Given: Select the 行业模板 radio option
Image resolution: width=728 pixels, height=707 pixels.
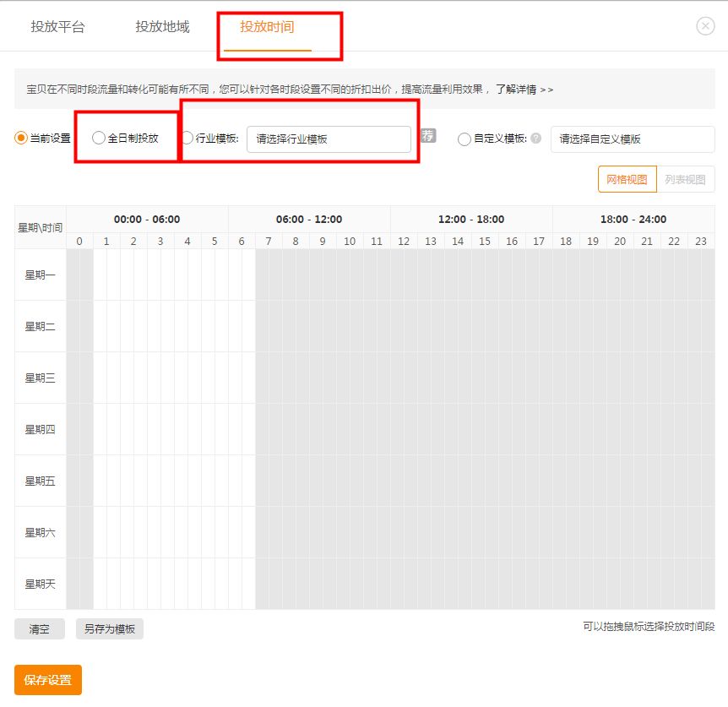Looking at the screenshot, I should click(186, 139).
